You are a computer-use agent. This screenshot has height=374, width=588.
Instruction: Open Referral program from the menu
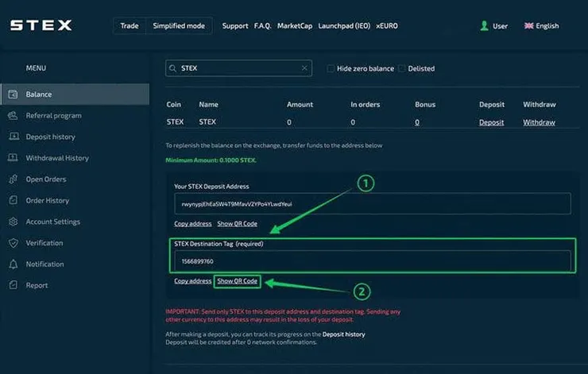pos(53,115)
